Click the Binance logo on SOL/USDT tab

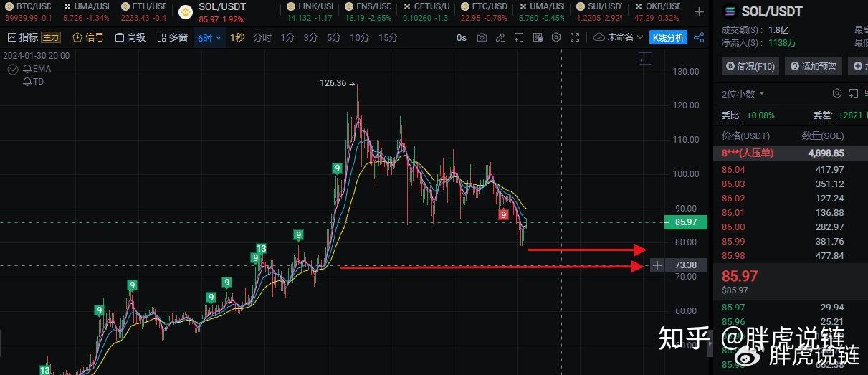click(186, 11)
